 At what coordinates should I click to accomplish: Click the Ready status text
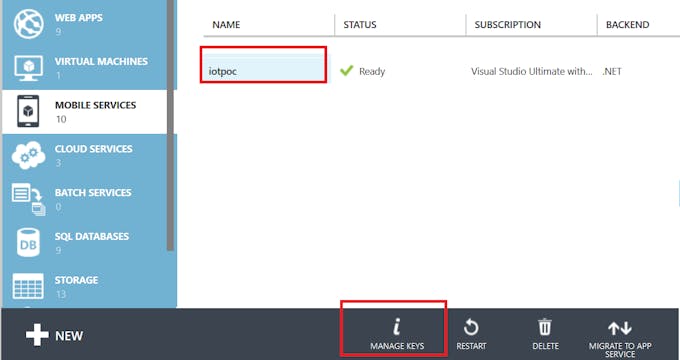point(372,72)
